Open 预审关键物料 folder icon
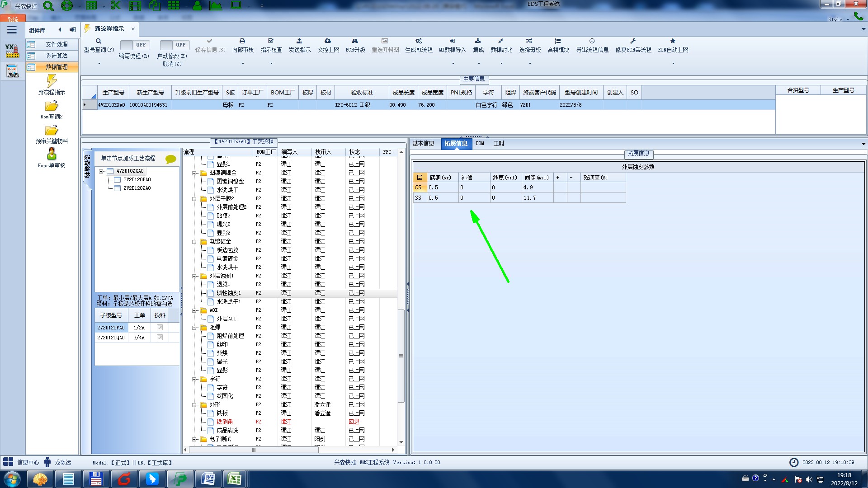The height and width of the screenshot is (488, 868). coord(52,131)
